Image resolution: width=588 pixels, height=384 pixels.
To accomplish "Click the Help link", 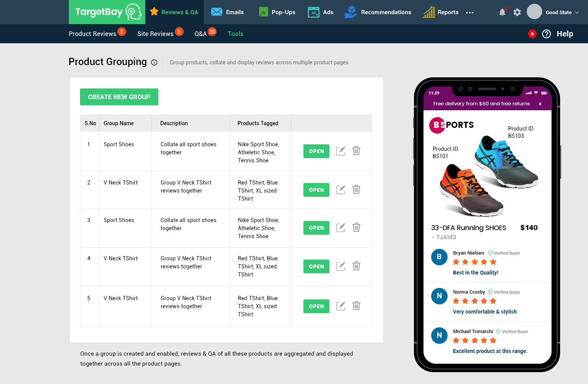I will pos(565,34).
